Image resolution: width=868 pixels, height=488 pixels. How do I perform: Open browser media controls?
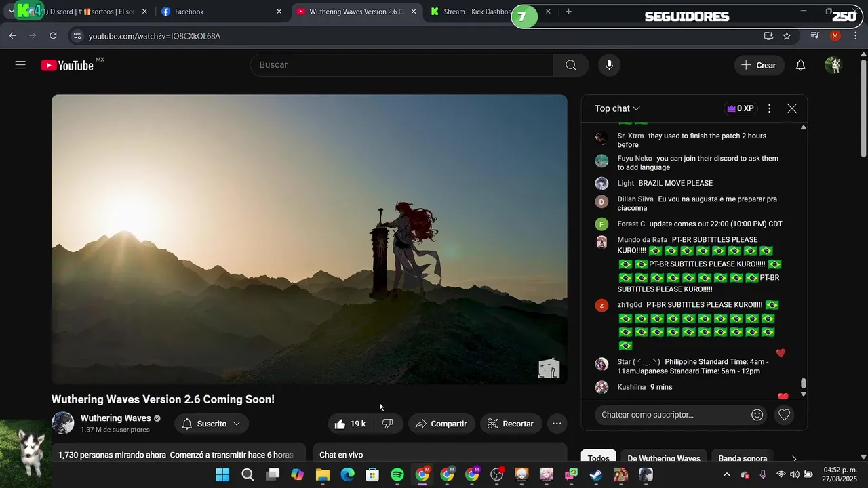click(815, 36)
